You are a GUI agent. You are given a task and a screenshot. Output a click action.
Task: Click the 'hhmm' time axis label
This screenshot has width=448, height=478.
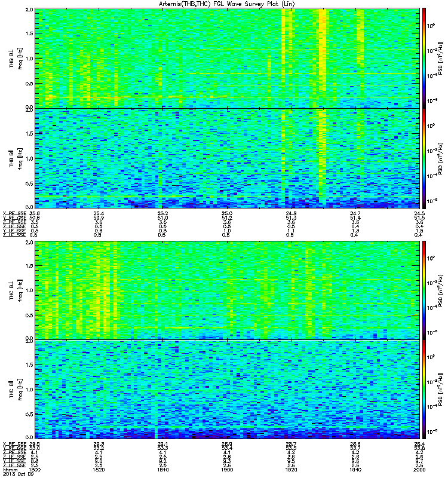[9, 470]
